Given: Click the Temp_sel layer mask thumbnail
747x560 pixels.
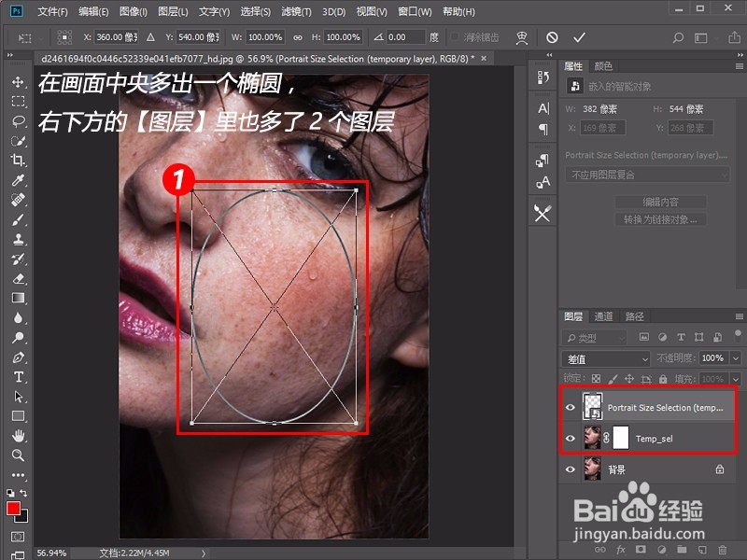Looking at the screenshot, I should (620, 438).
